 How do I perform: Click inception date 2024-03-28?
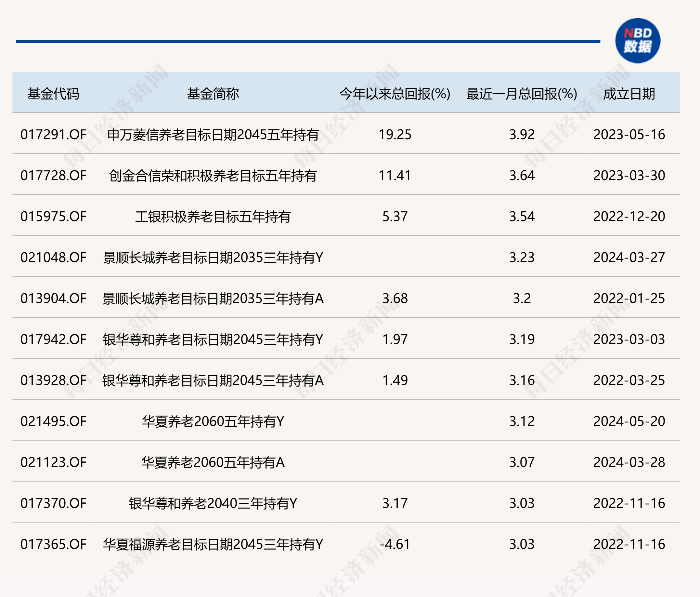click(x=629, y=462)
